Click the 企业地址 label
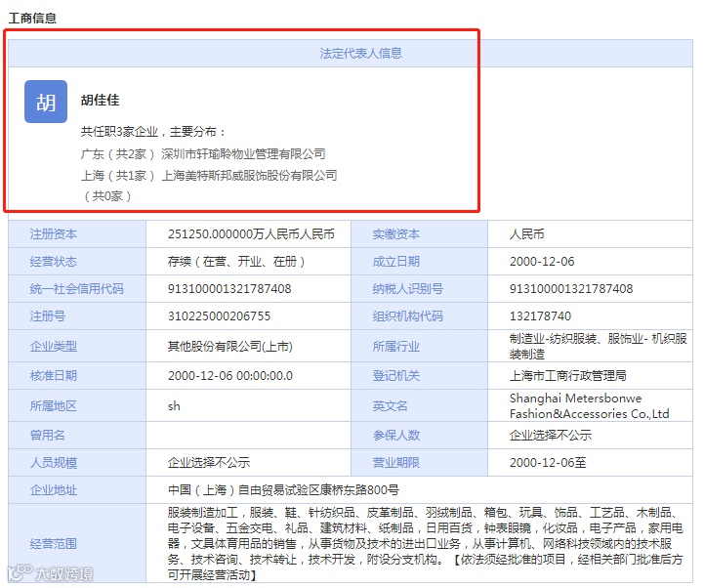704x588 pixels. click(x=54, y=490)
